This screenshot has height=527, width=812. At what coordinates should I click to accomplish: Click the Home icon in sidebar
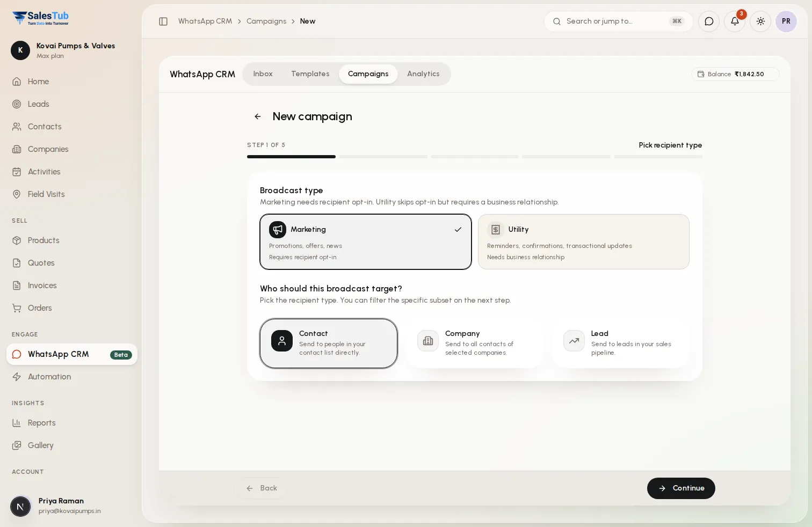(17, 82)
